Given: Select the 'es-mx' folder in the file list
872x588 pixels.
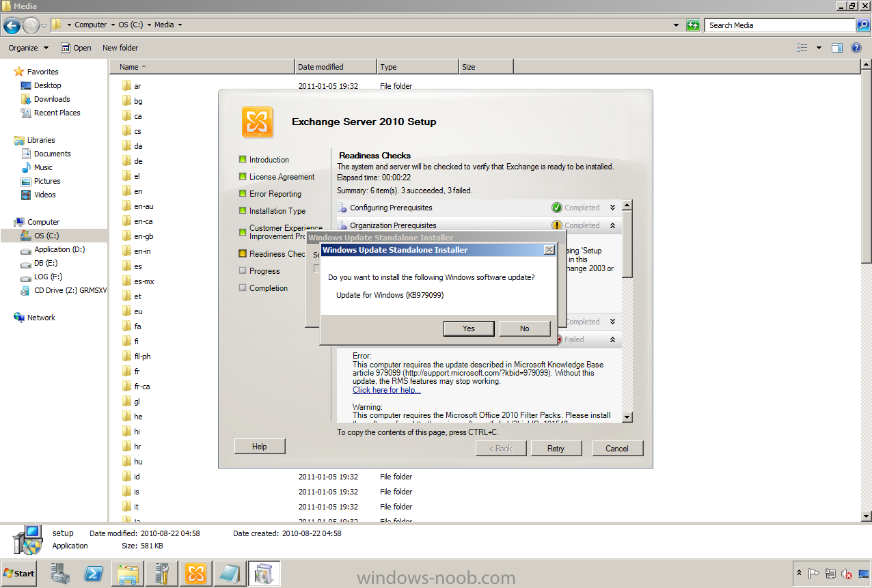Looking at the screenshot, I should (144, 281).
